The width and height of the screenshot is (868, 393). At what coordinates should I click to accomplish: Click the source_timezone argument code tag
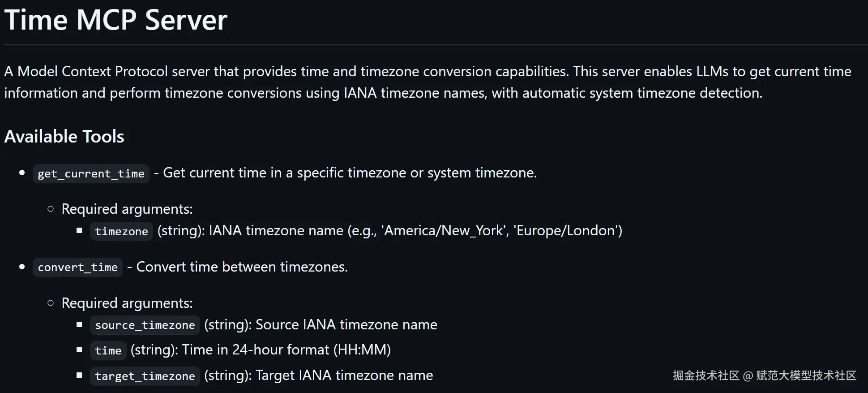[x=145, y=325]
